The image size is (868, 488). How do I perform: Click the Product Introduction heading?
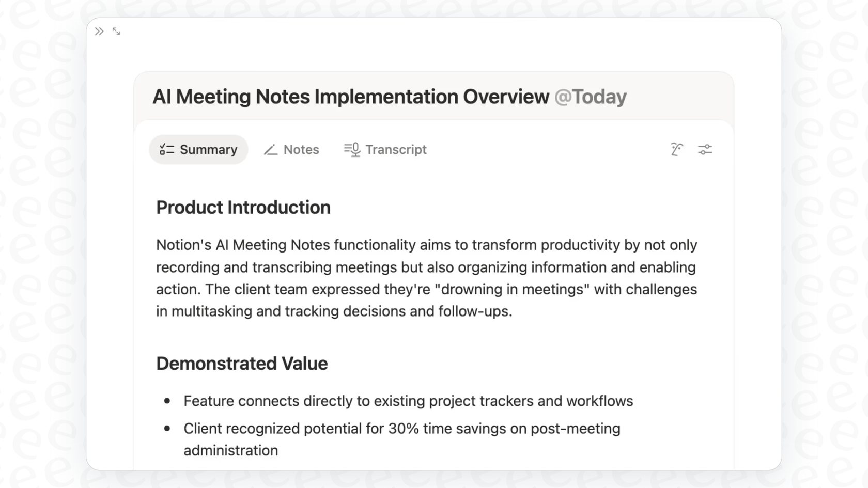[243, 207]
